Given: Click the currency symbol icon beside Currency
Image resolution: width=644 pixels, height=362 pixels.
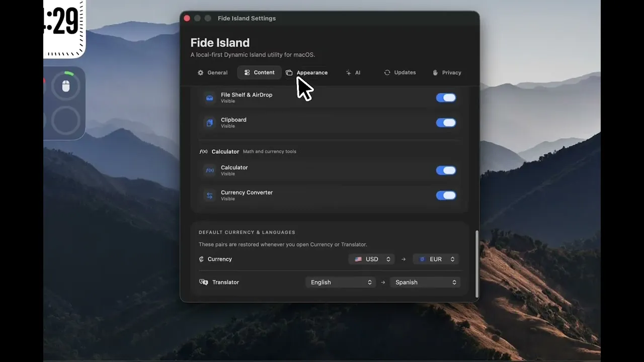Looking at the screenshot, I should tap(201, 259).
